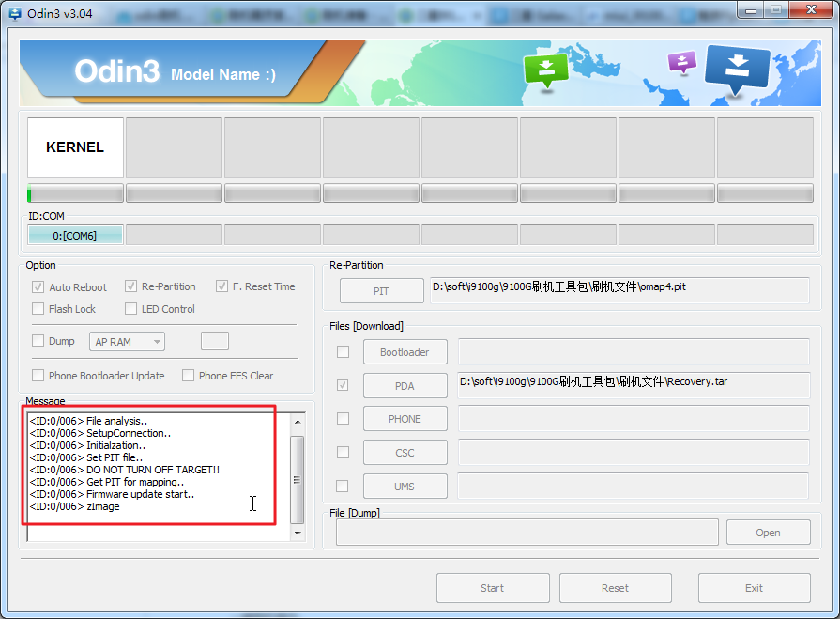Click the CSC file path field
840x619 pixels.
[634, 453]
